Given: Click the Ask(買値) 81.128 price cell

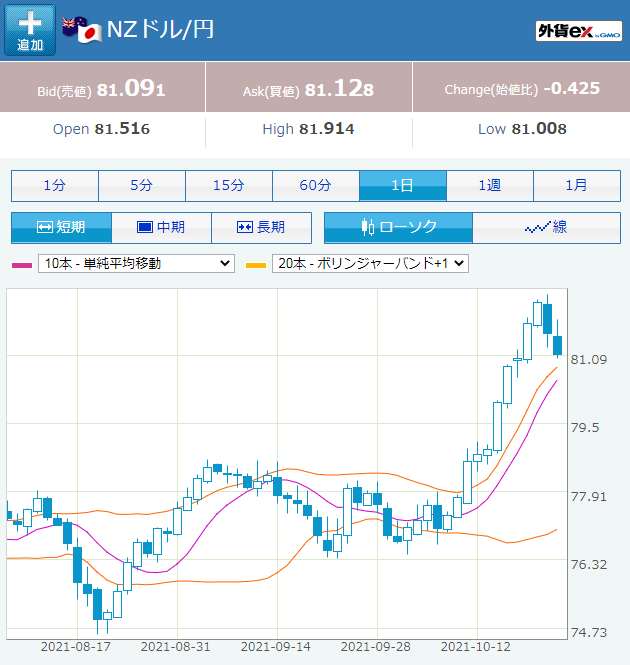Looking at the screenshot, I should [308, 88].
